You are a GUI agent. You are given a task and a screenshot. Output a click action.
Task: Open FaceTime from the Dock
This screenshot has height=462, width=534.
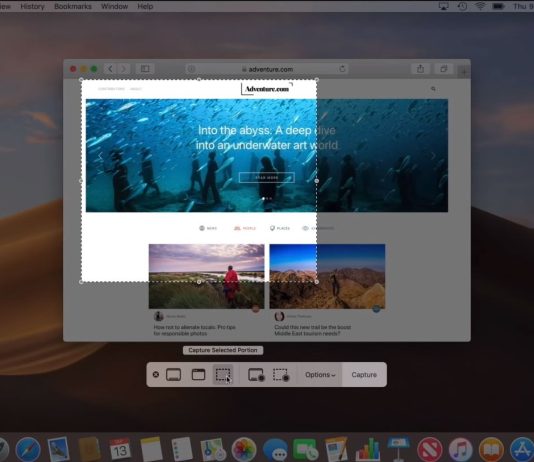tap(306, 449)
